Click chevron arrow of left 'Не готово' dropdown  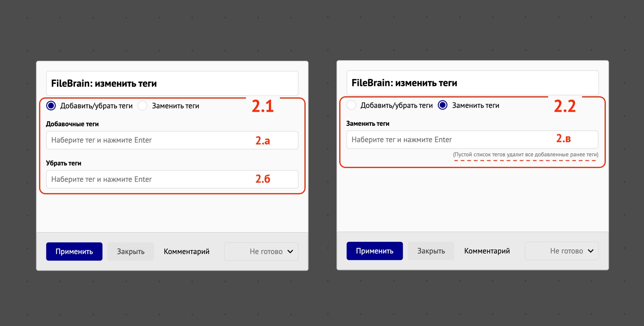pos(290,251)
